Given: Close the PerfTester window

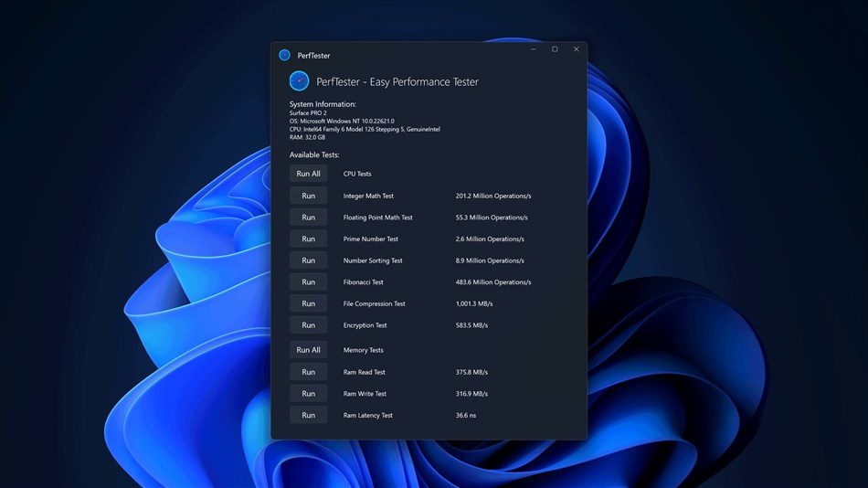Looking at the screenshot, I should [x=577, y=49].
